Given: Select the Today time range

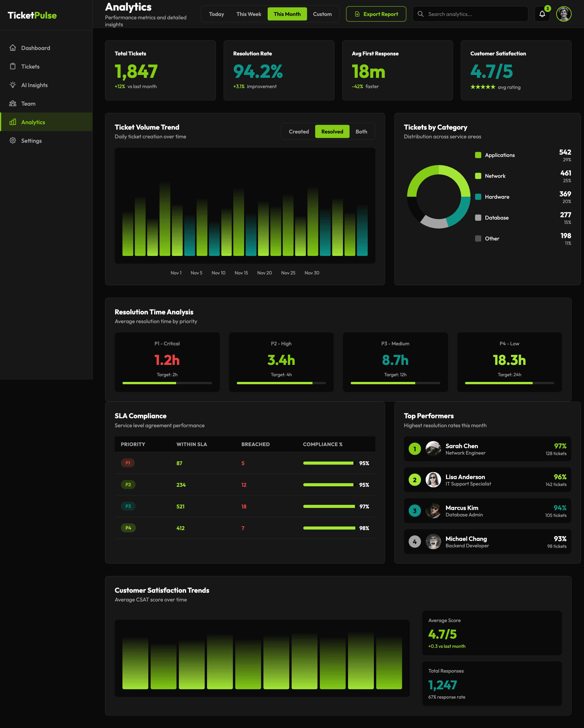Looking at the screenshot, I should tap(216, 14).
